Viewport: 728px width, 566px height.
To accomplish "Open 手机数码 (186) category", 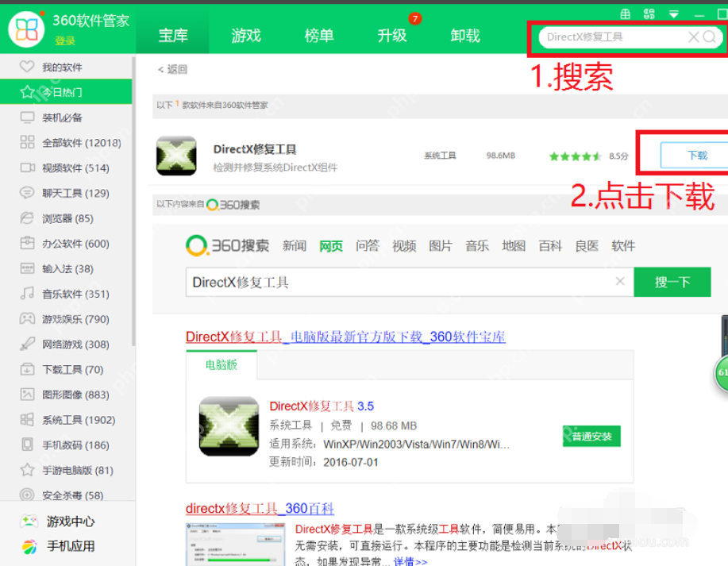I will click(x=66, y=445).
